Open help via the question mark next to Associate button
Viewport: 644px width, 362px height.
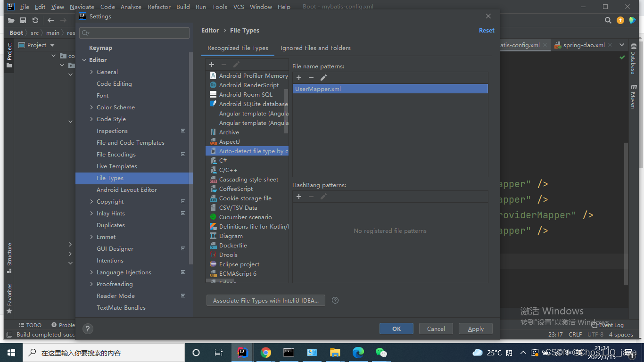(x=335, y=300)
